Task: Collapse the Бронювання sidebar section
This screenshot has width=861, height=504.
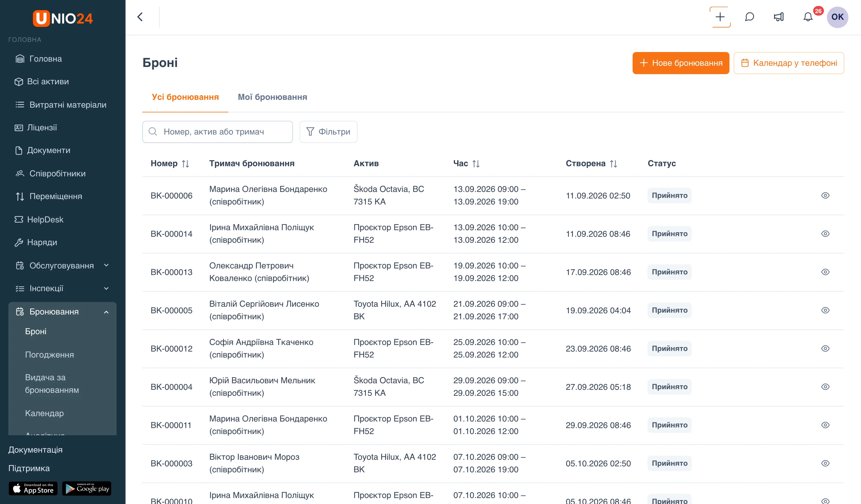Action: coord(62,311)
